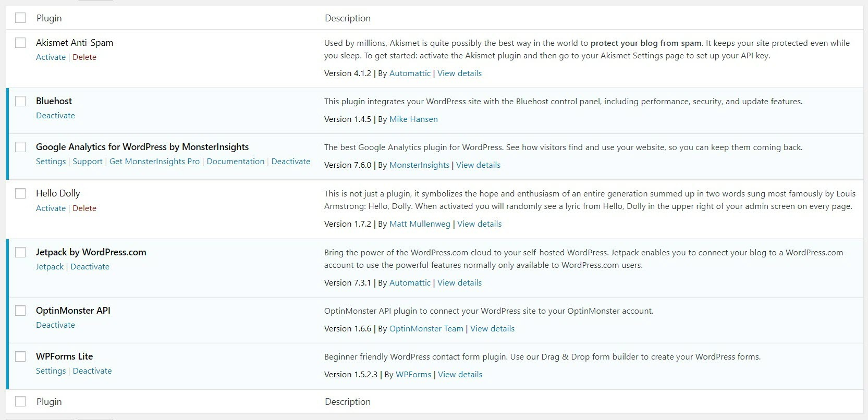Select the OptinMonster API checkbox
868x420 pixels.
(x=20, y=311)
